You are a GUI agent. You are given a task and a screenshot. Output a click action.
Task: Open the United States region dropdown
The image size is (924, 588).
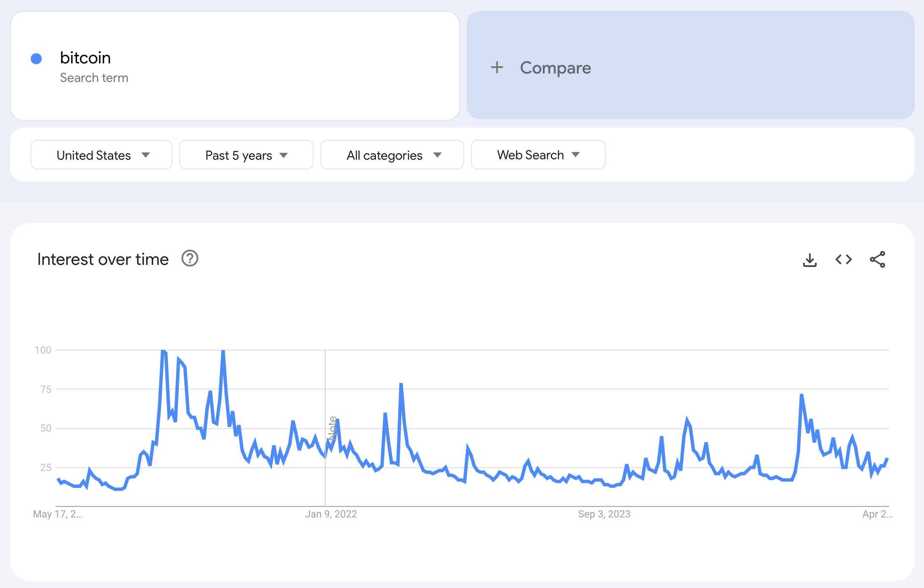(101, 155)
